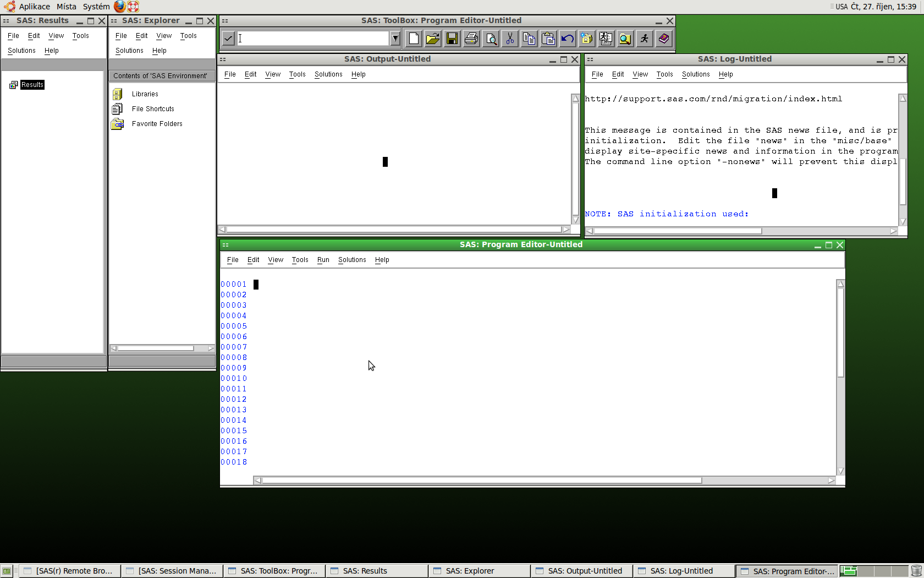This screenshot has width=924, height=578.
Task: Click the folder search icon in ToolBox
Action: 625,39
